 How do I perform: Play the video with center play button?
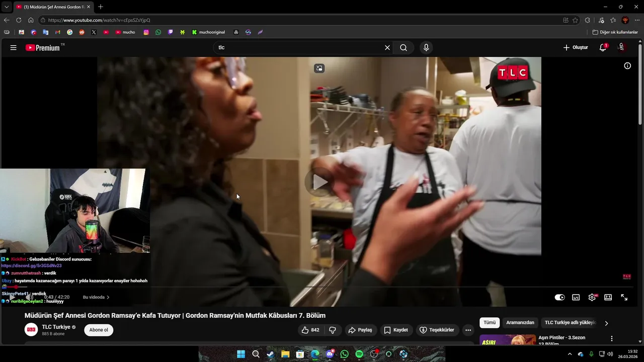pos(319,182)
